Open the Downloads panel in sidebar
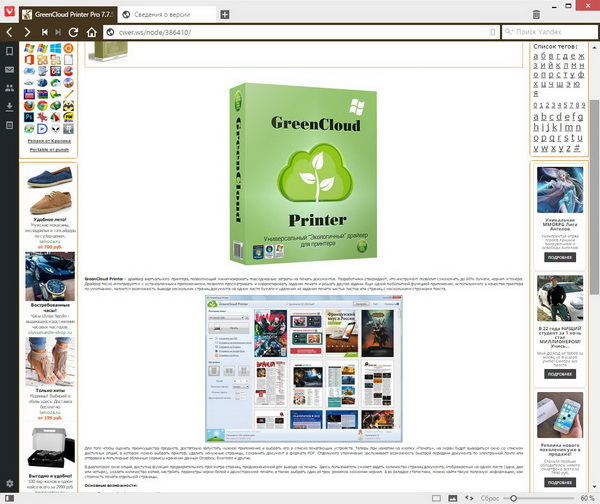The image size is (600, 504). [9, 105]
